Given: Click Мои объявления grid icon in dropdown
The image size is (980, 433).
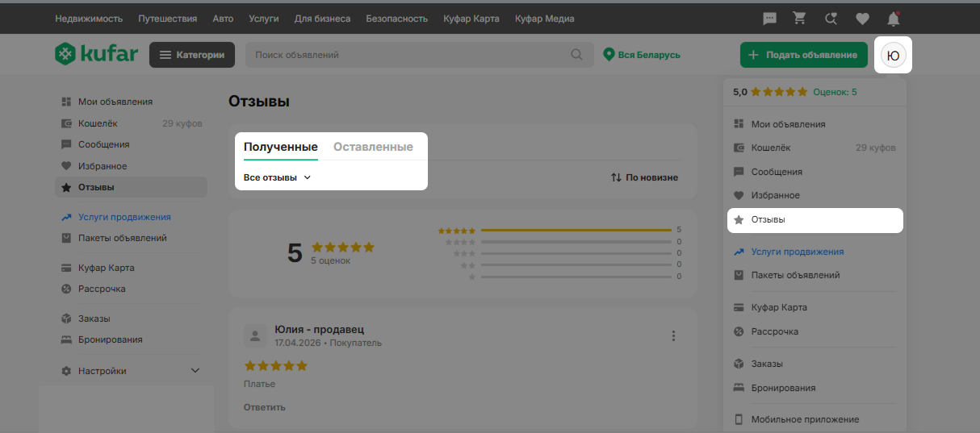Looking at the screenshot, I should (738, 124).
